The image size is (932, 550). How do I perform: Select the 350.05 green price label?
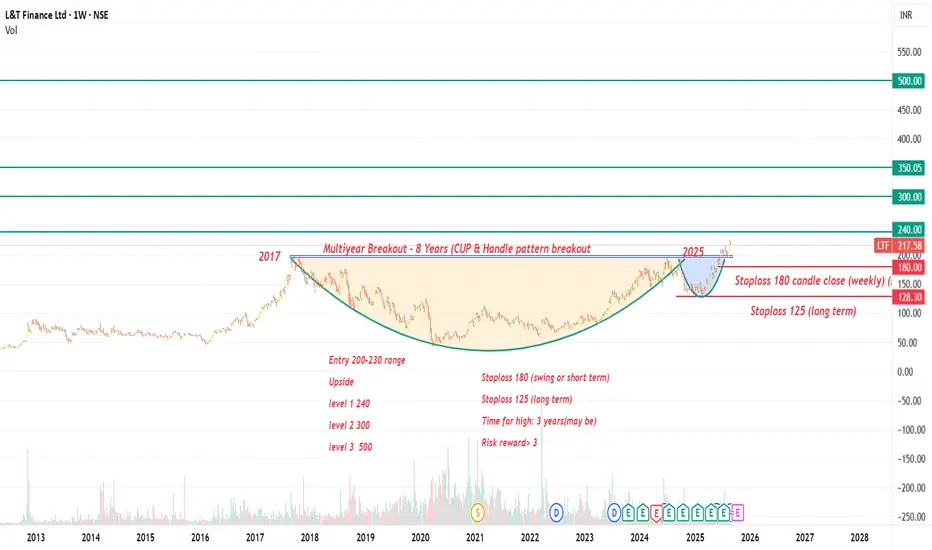pyautogui.click(x=908, y=168)
